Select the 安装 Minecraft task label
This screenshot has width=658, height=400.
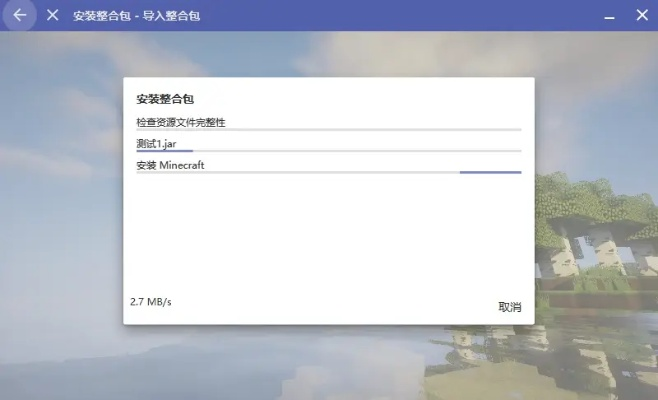pos(170,165)
